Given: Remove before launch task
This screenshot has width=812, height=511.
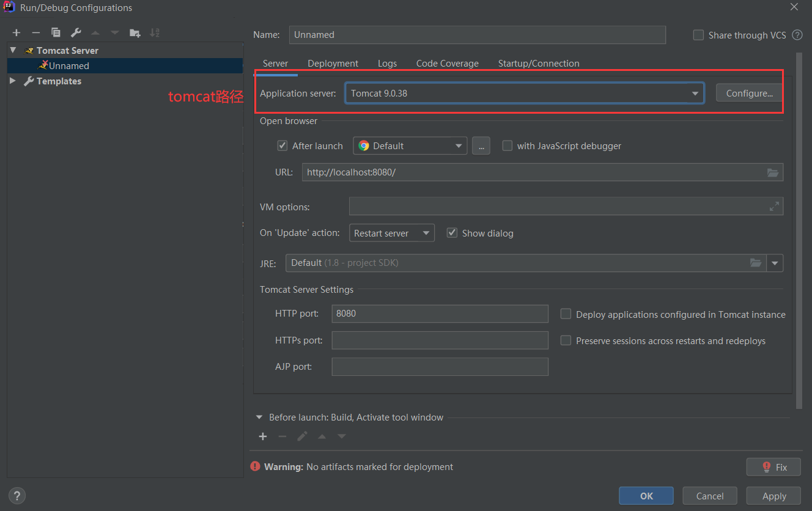Looking at the screenshot, I should [x=282, y=436].
